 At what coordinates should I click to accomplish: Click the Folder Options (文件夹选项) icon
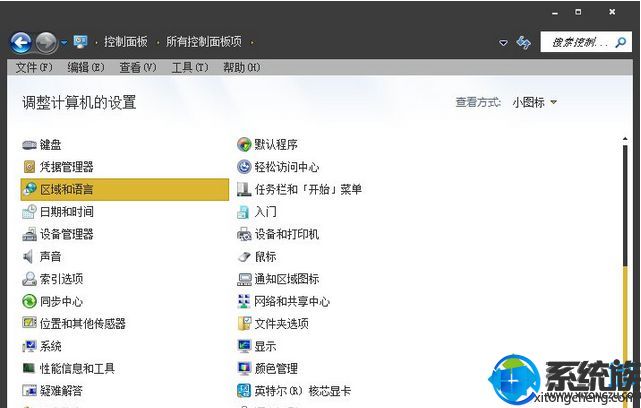(244, 323)
